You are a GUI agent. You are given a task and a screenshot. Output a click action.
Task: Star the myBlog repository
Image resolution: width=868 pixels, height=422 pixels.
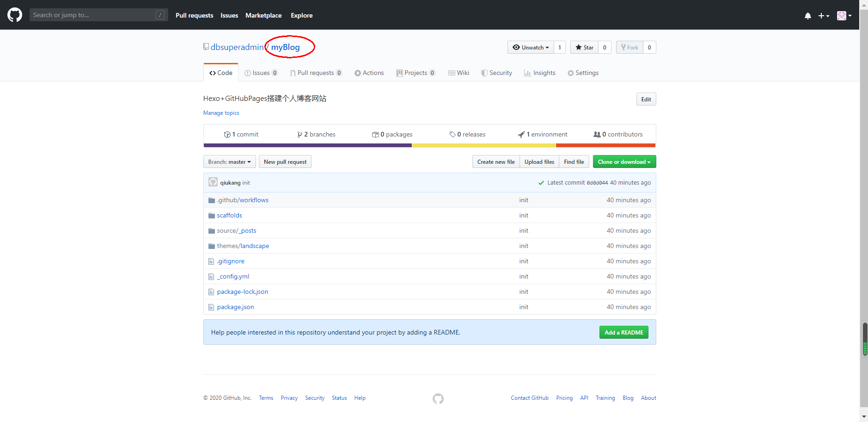pos(584,47)
